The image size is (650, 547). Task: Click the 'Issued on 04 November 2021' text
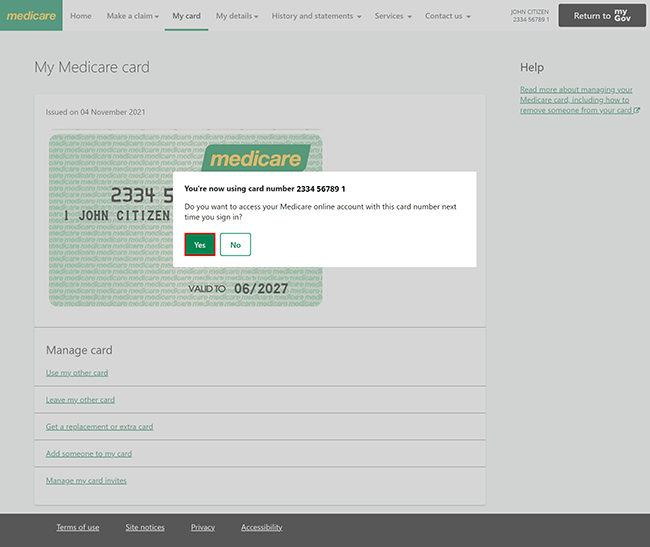click(95, 112)
